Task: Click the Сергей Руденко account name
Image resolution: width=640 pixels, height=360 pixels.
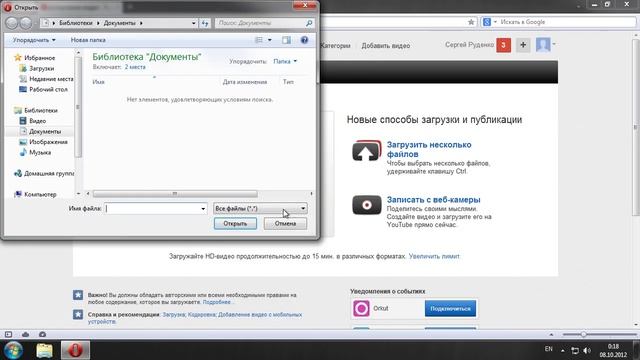Action: point(469,45)
